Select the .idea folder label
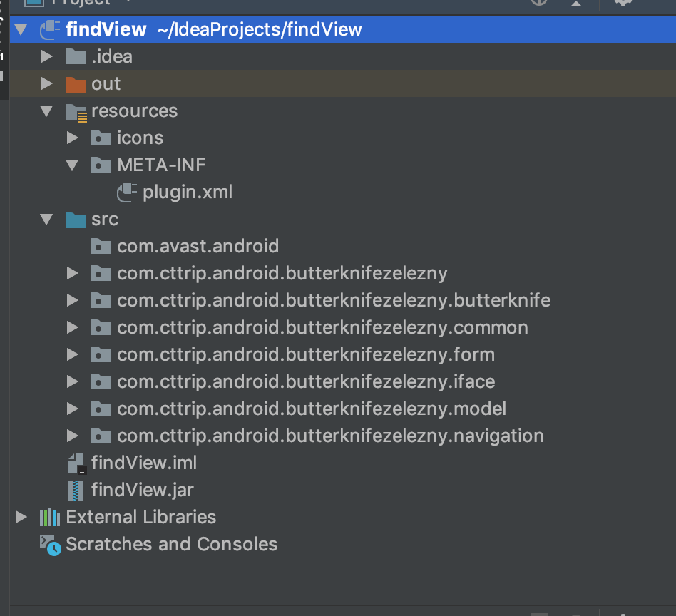 point(112,56)
